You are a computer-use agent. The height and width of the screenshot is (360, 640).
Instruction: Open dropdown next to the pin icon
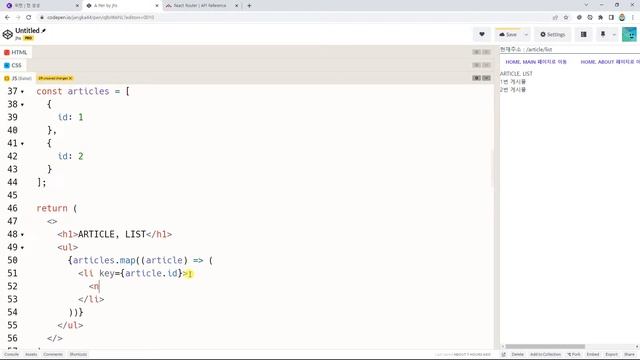(614, 35)
